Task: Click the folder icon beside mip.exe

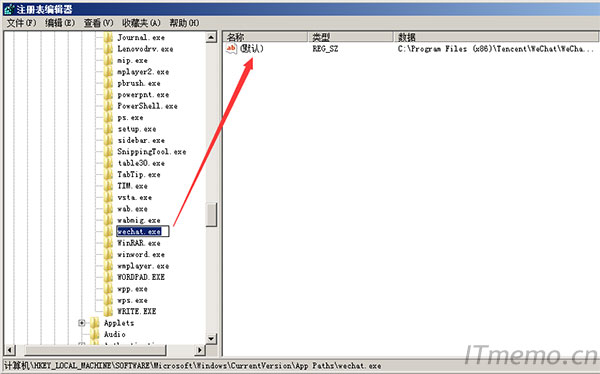Action: tap(108, 60)
